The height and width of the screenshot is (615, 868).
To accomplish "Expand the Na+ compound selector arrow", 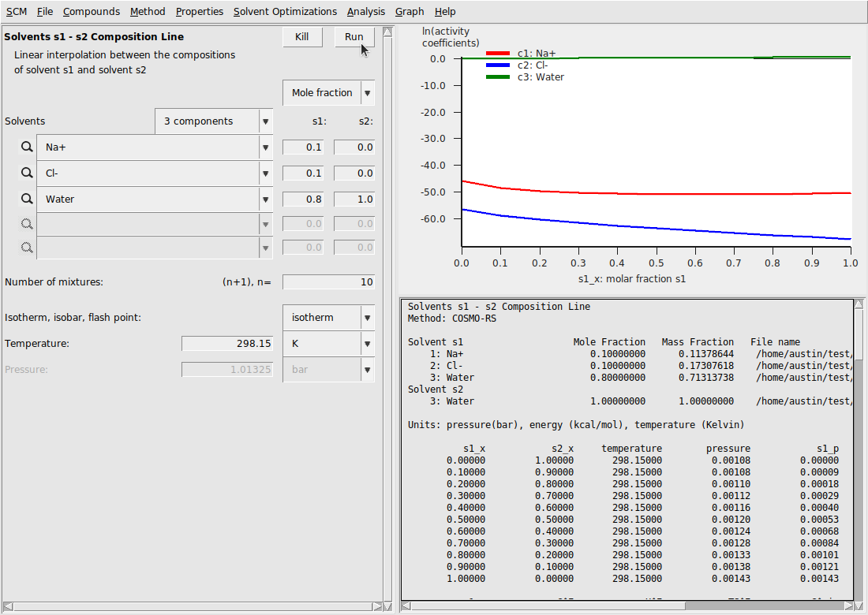I will click(265, 147).
